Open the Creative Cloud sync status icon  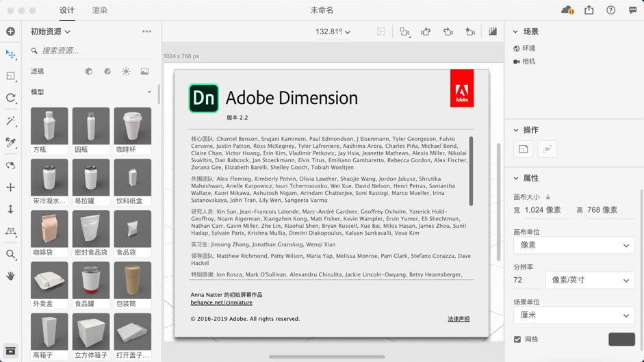(567, 10)
